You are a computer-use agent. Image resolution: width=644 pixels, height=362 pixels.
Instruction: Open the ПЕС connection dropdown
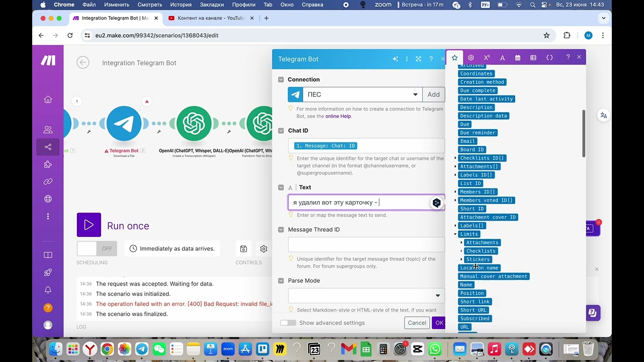362,95
